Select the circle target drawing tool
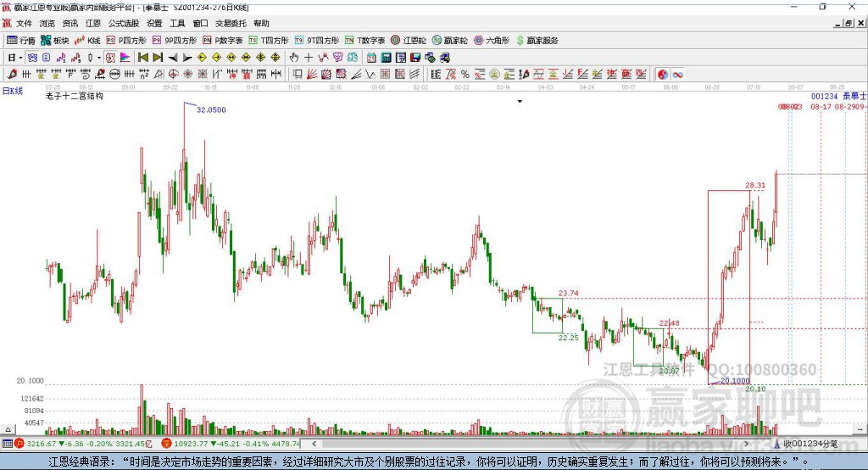This screenshot has width=868, height=470. click(x=173, y=75)
